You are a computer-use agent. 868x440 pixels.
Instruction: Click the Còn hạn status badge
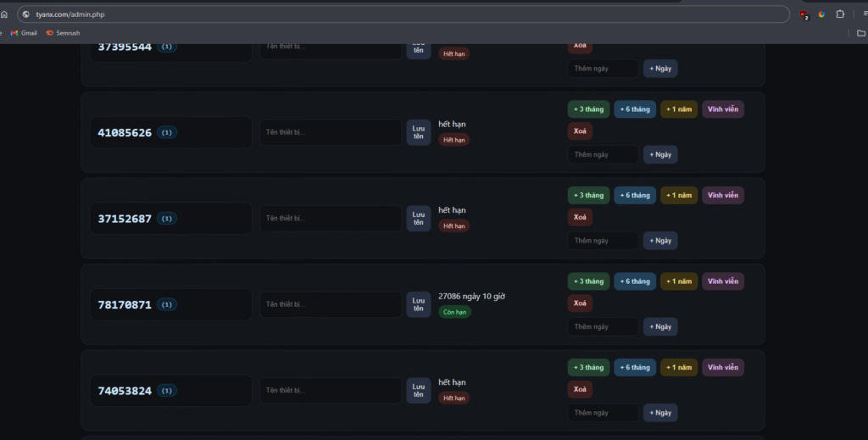tap(454, 312)
